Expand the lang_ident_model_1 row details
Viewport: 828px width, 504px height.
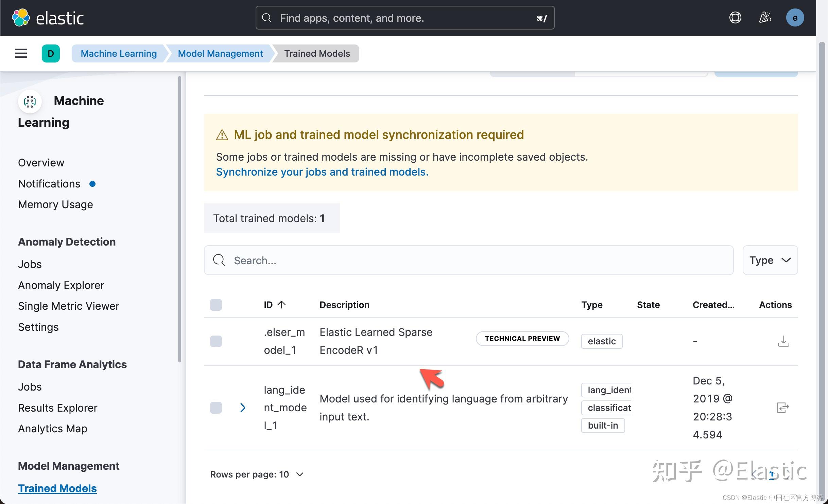click(x=242, y=408)
